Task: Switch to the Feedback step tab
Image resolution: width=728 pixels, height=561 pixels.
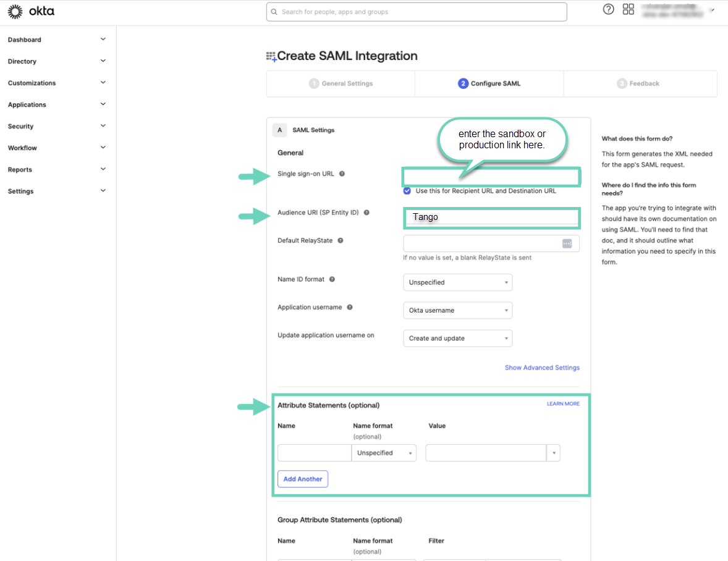Action: (638, 83)
